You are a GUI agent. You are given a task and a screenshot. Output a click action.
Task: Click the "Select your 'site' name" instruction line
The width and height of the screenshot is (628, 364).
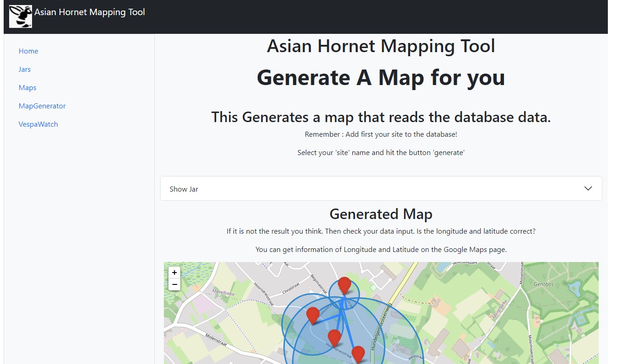[381, 153]
